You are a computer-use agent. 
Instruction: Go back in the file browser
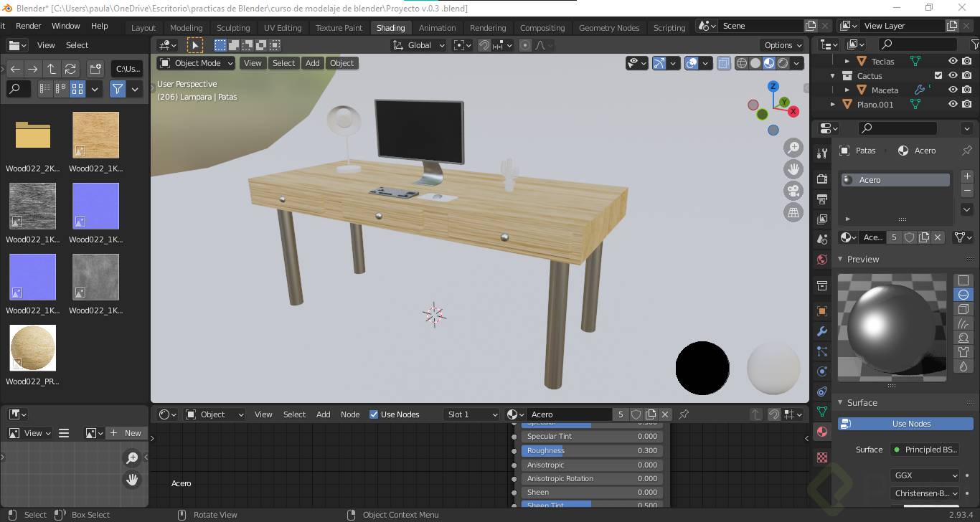[15, 69]
